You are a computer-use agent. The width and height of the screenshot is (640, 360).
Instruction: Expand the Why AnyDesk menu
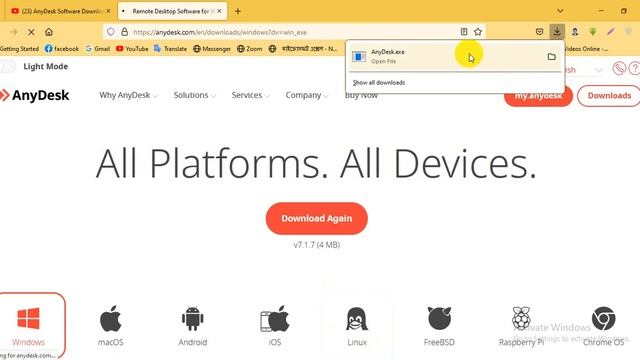pos(128,95)
